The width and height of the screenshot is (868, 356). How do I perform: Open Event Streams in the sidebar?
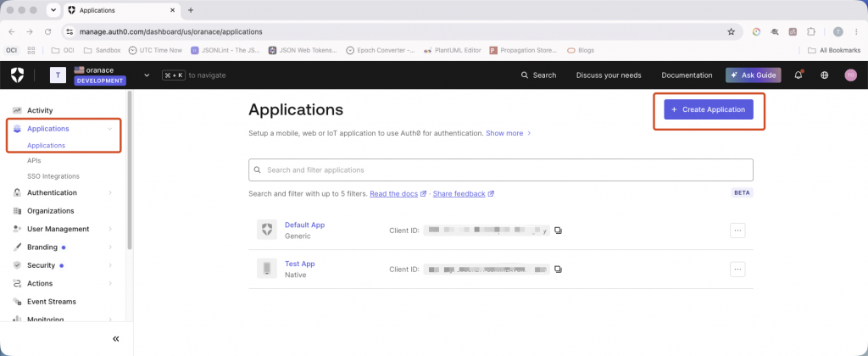(x=52, y=302)
